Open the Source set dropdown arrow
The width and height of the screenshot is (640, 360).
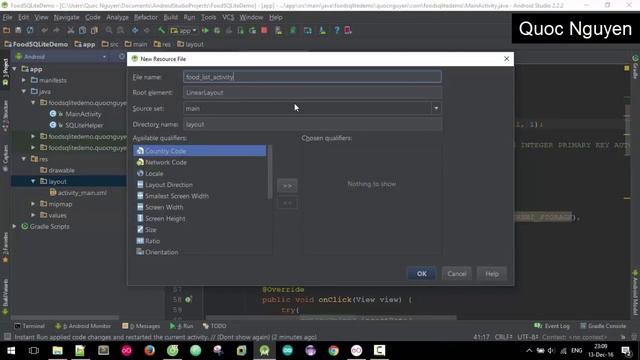[x=436, y=108]
